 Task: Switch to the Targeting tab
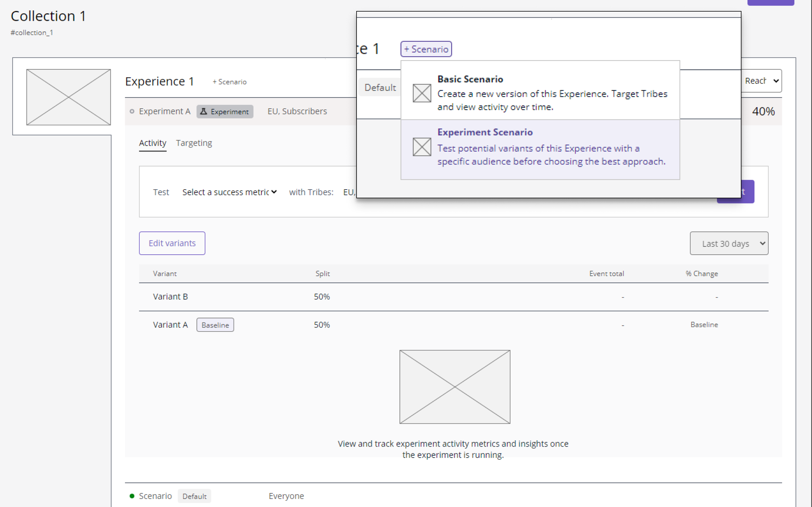pyautogui.click(x=194, y=143)
